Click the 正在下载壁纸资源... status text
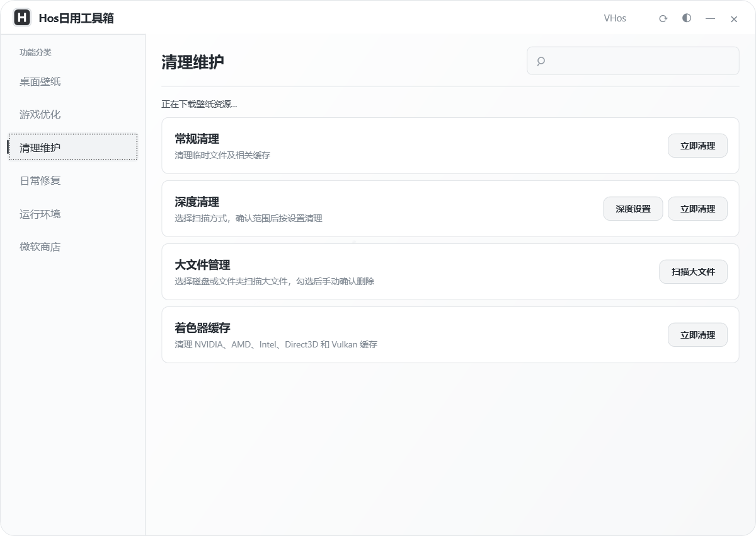The height and width of the screenshot is (536, 756). (199, 104)
